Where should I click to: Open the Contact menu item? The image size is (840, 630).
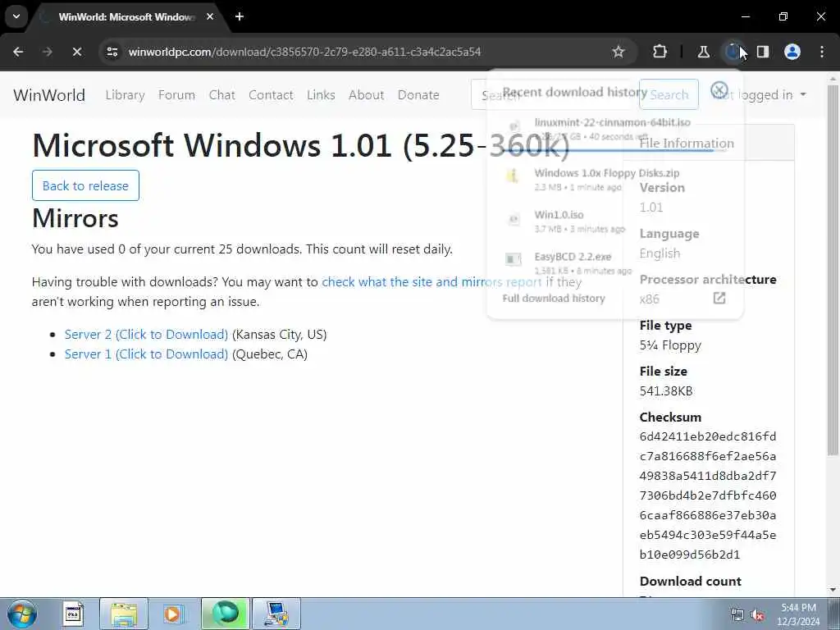coord(271,95)
